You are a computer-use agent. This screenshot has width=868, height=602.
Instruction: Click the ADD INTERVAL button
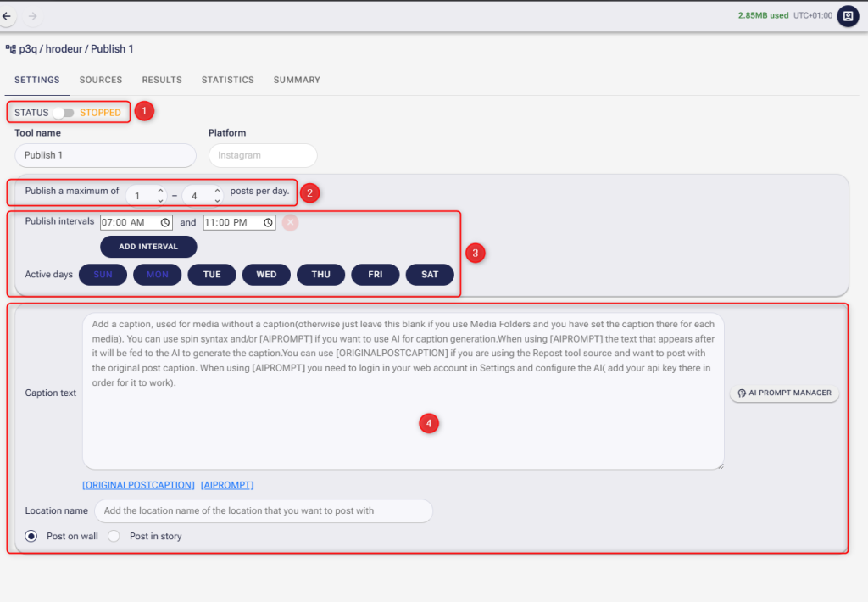(x=148, y=247)
